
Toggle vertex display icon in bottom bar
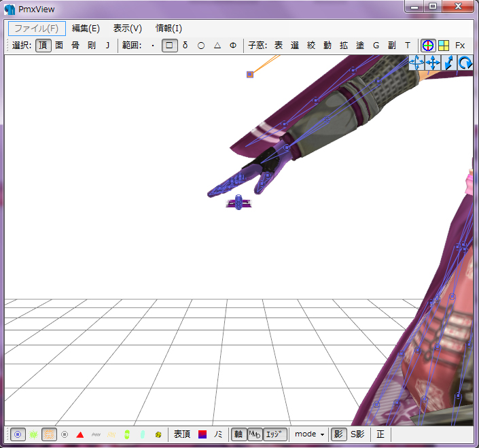pyautogui.click(x=18, y=434)
